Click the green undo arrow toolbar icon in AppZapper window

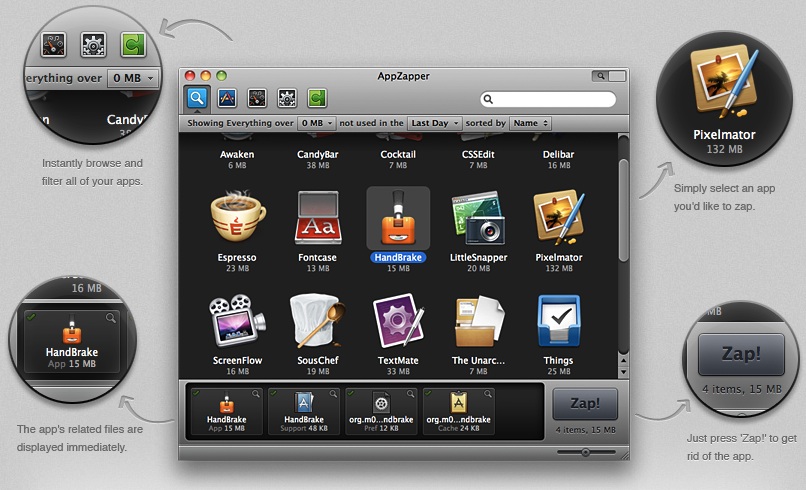pyautogui.click(x=317, y=98)
